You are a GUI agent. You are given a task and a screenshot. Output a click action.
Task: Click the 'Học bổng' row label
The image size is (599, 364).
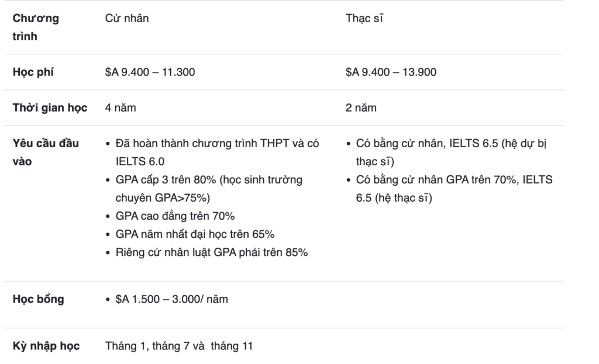[x=39, y=299]
